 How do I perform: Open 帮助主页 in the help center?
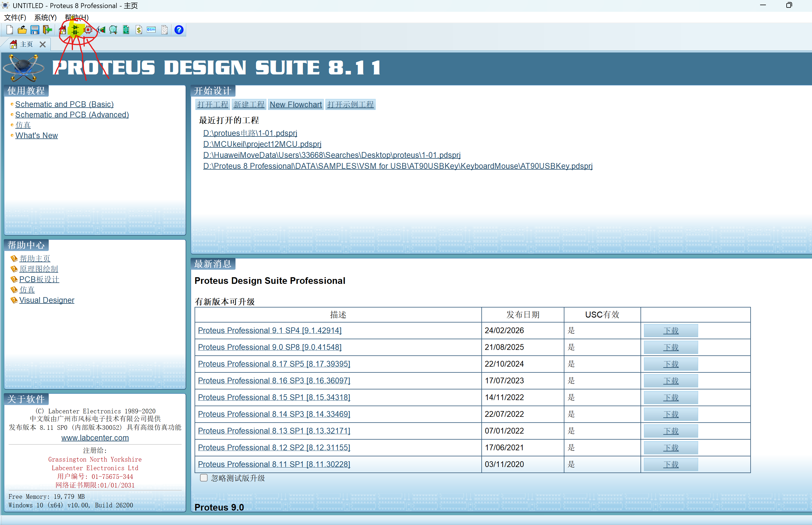(35, 259)
